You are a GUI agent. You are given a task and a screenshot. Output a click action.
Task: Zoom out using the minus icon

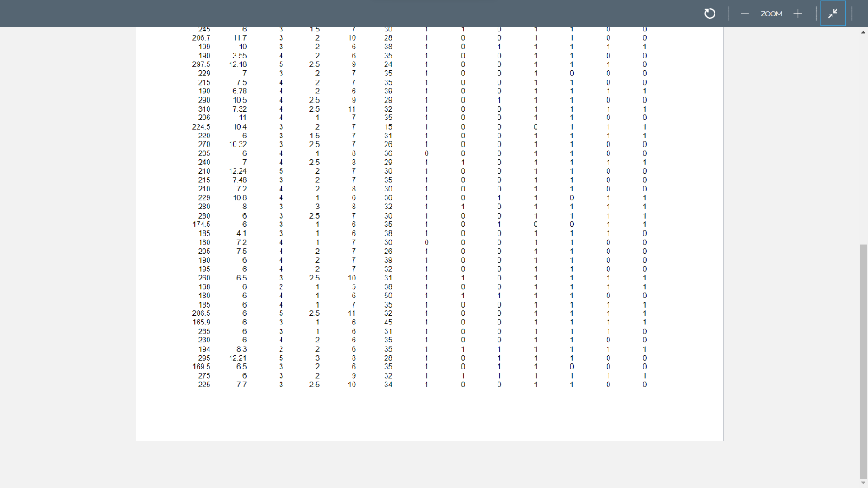tap(744, 14)
